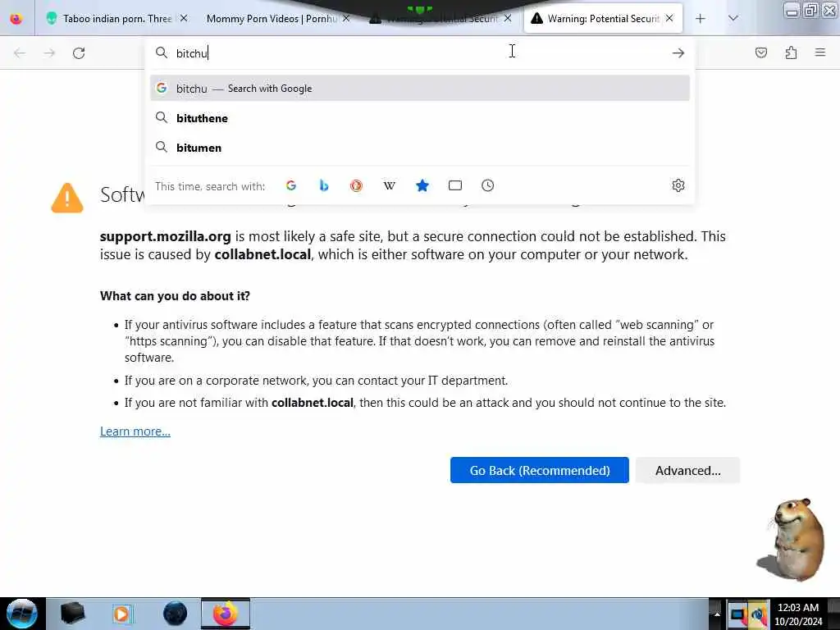Image resolution: width=840 pixels, height=630 pixels.
Task: Search in Bookmarks with the star icon
Action: [422, 185]
